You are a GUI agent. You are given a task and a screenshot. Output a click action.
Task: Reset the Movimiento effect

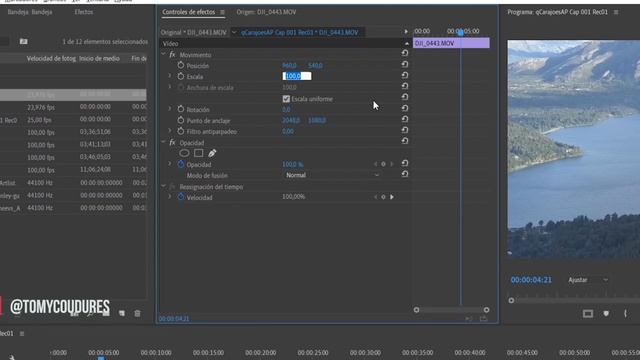coord(404,53)
